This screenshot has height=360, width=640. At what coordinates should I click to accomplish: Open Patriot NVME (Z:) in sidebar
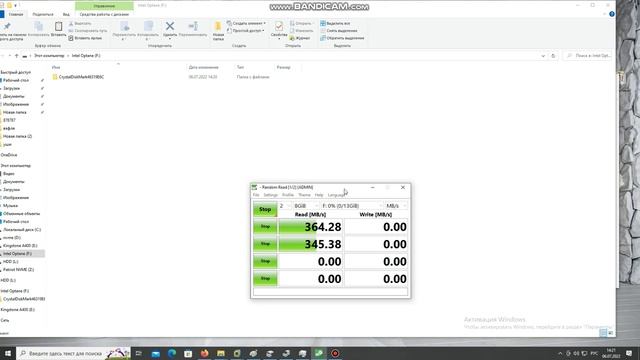pyautogui.click(x=18, y=270)
